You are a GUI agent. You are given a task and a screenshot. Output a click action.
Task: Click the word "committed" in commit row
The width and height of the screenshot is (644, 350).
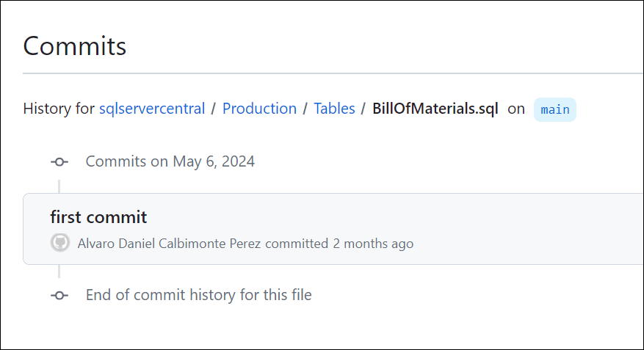click(x=297, y=244)
